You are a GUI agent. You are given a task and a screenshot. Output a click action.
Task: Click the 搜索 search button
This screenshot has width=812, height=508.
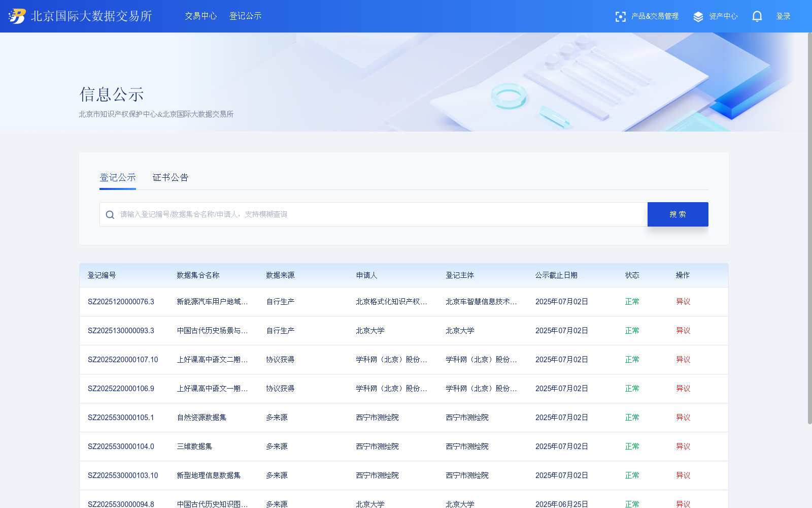pyautogui.click(x=678, y=214)
